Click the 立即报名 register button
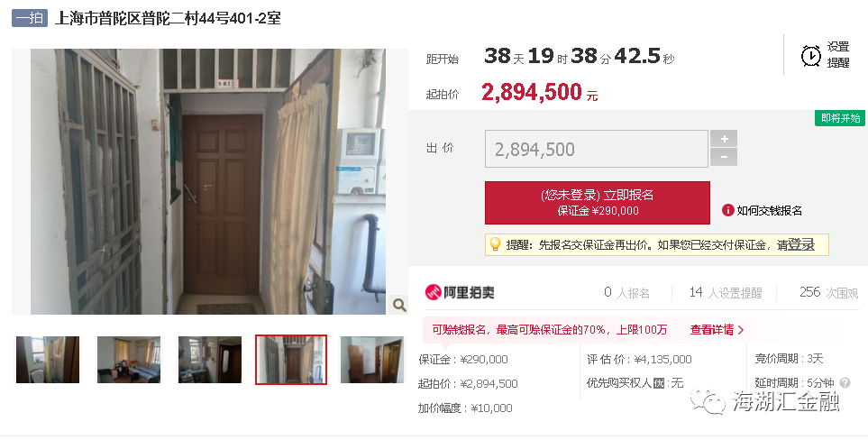The width and height of the screenshot is (868, 440). point(598,203)
